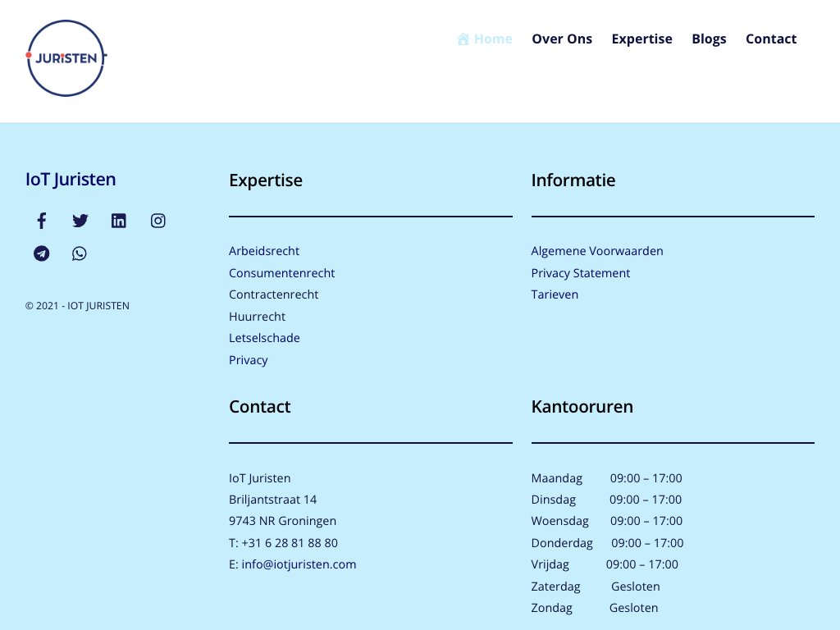Click the info@iotjuristen.com email address

(299, 564)
